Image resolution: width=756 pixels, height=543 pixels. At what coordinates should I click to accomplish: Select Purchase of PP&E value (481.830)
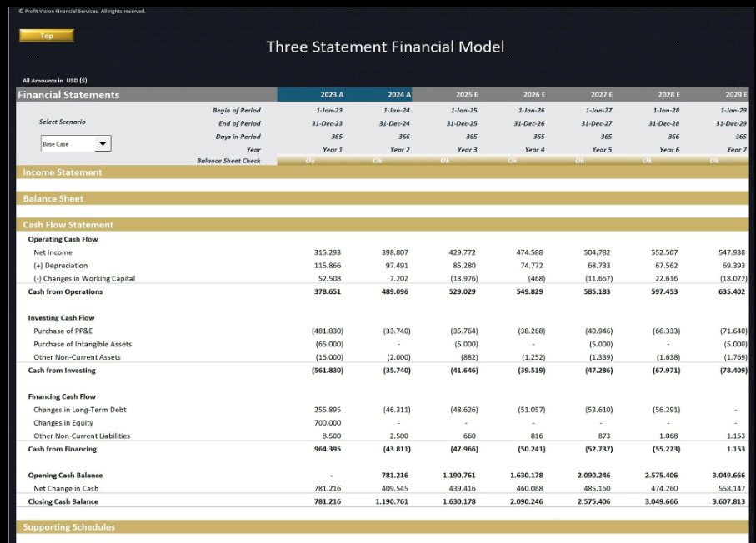pos(328,331)
